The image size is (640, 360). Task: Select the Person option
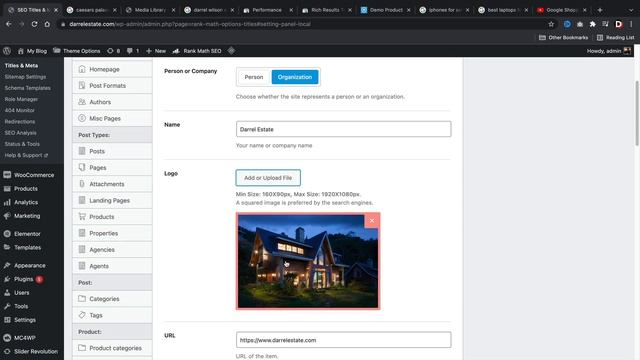point(254,77)
